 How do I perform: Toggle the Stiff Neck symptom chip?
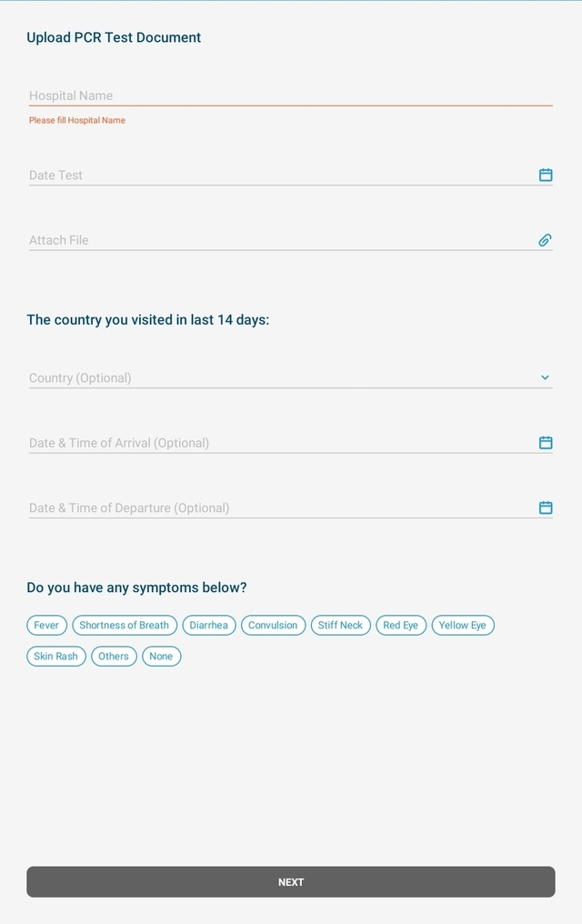tap(340, 626)
